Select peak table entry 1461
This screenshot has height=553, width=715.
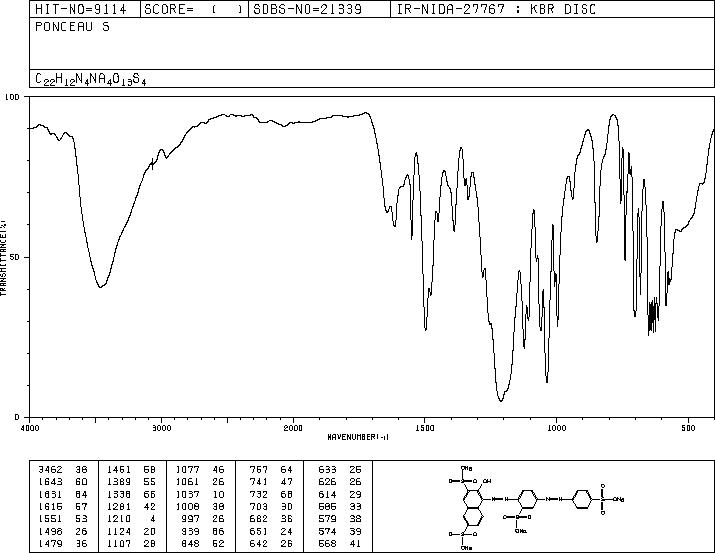(x=119, y=470)
